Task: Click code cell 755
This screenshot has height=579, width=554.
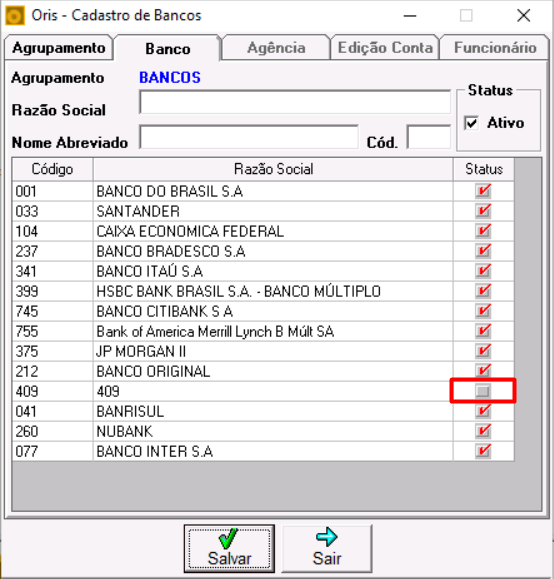Action: [52, 331]
